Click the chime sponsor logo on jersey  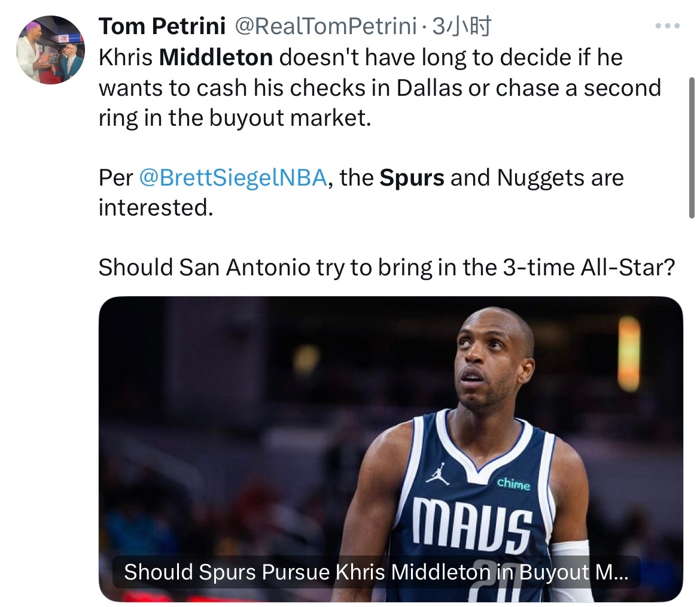513,484
